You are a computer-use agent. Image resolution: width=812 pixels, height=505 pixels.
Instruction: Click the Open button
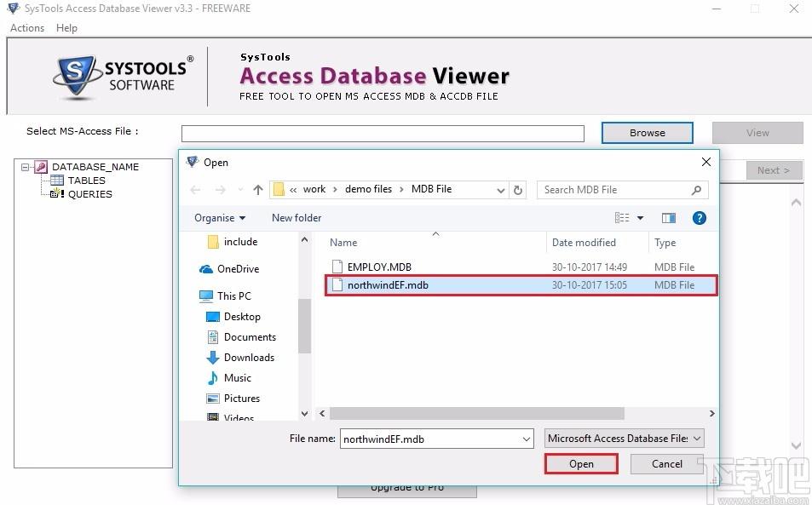pyautogui.click(x=581, y=463)
